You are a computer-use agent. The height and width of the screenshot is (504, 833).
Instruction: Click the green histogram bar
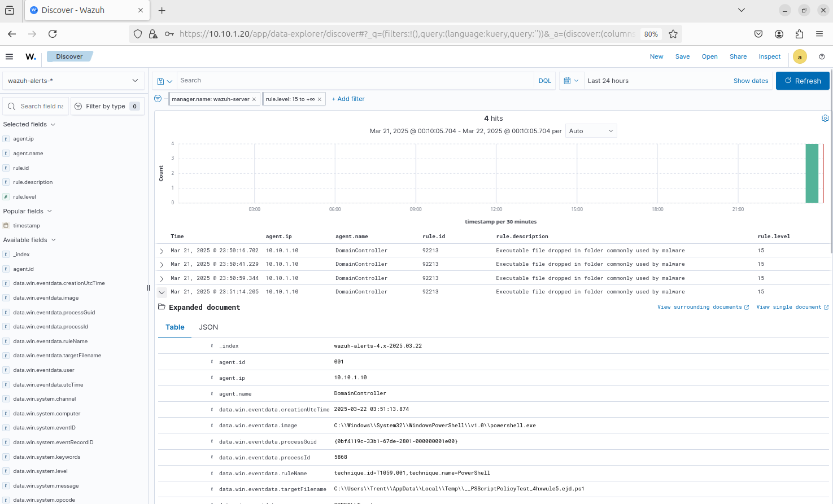[812, 173]
